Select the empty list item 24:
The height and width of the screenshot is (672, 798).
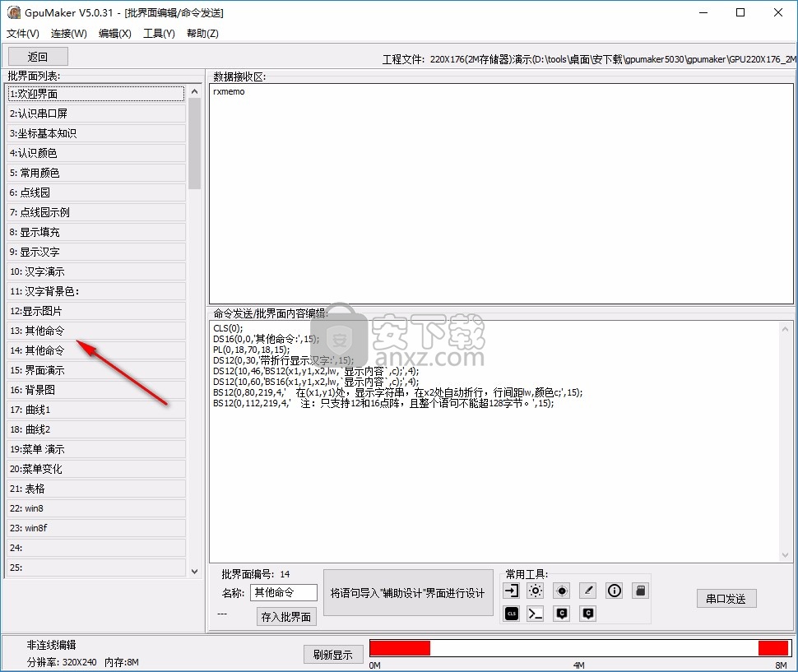[97, 548]
